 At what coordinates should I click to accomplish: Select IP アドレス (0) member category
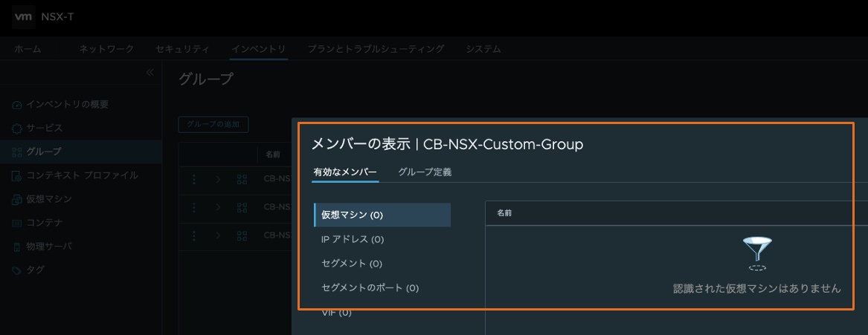353,239
